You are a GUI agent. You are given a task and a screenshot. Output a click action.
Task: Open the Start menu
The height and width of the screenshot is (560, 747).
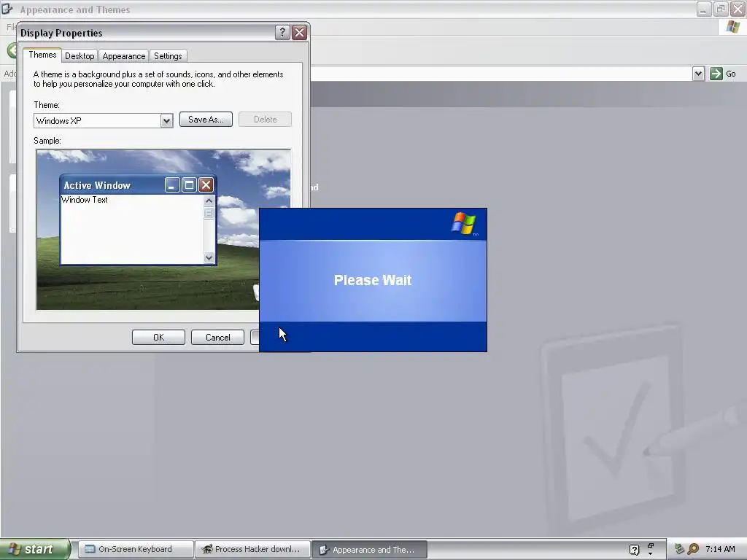click(x=34, y=549)
